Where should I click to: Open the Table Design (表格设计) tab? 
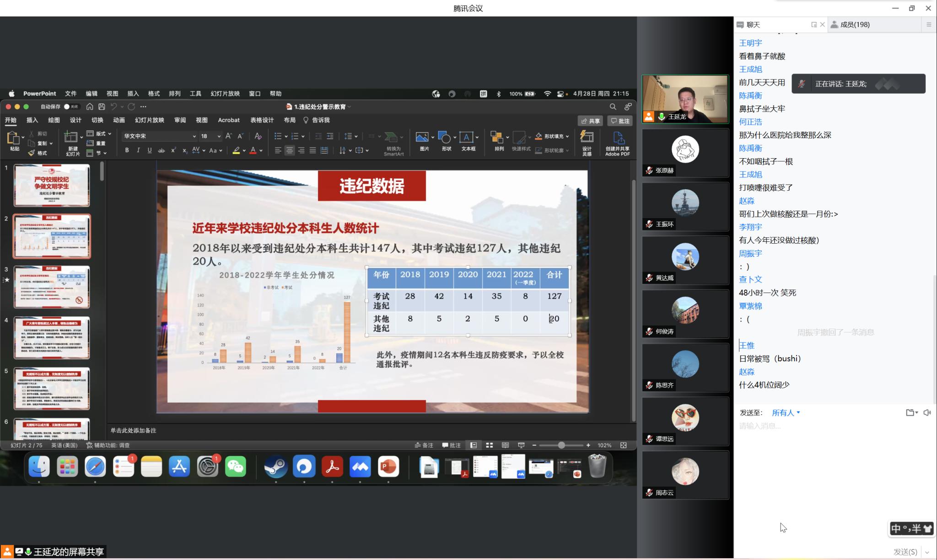pos(262,120)
